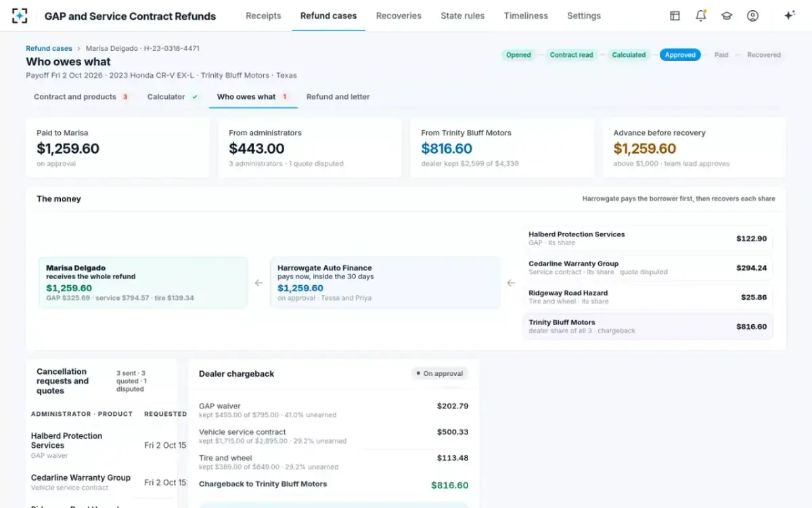Select the Calculator tab
This screenshot has width=812, height=508.
click(x=173, y=97)
